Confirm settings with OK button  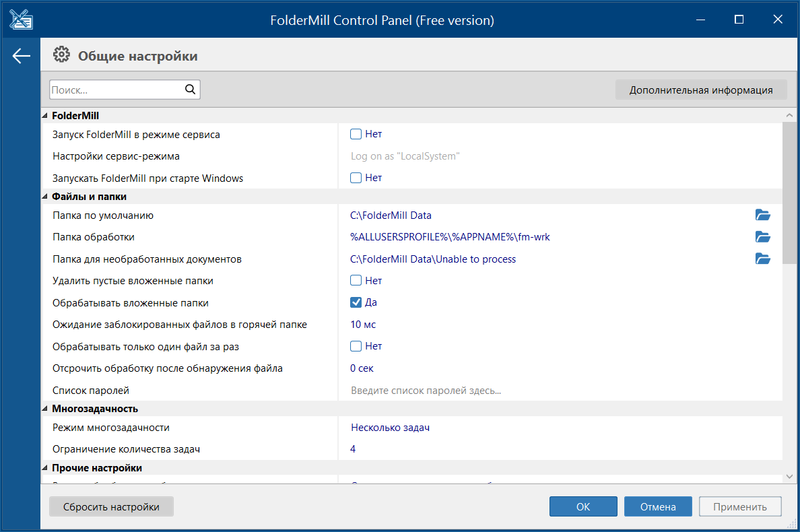pos(582,507)
